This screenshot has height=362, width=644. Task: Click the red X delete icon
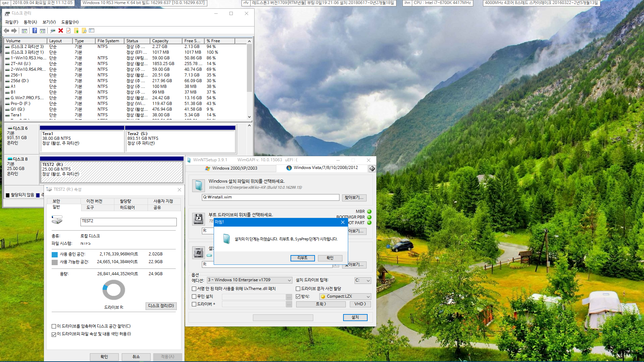61,31
